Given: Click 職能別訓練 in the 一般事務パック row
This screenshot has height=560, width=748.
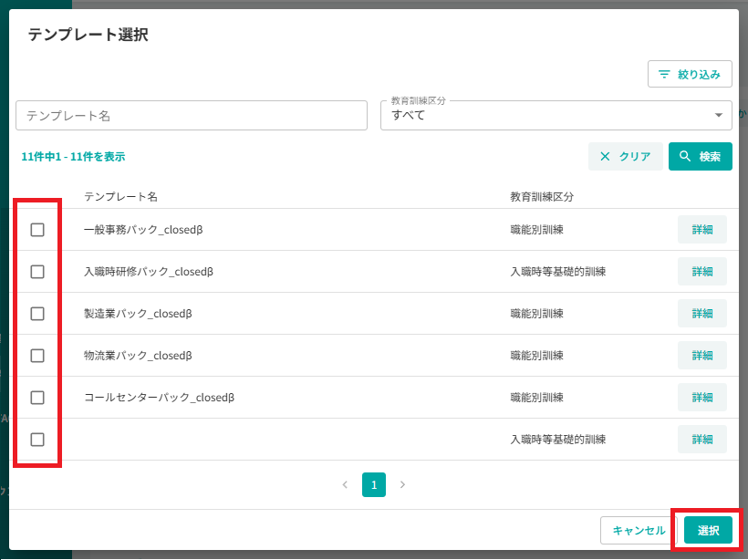Looking at the screenshot, I should (536, 230).
